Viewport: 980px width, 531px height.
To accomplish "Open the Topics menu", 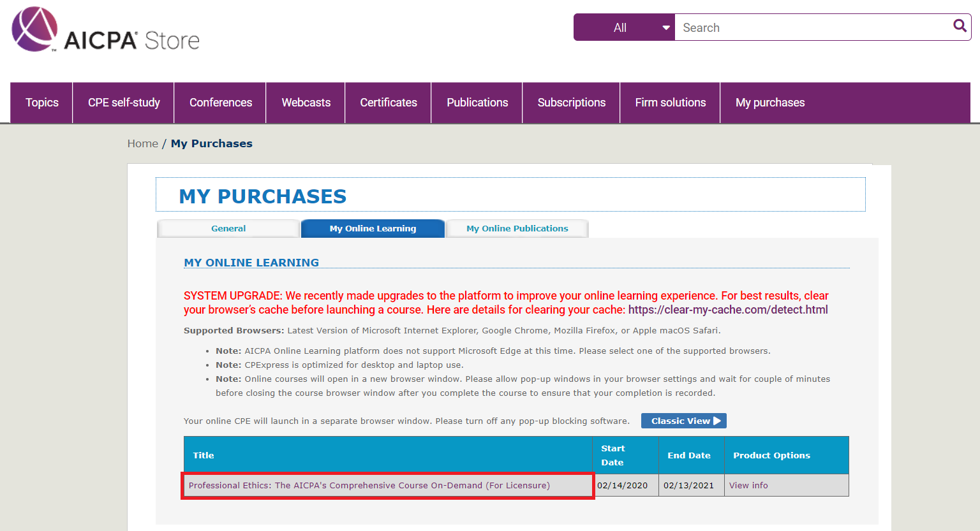I will pos(42,103).
